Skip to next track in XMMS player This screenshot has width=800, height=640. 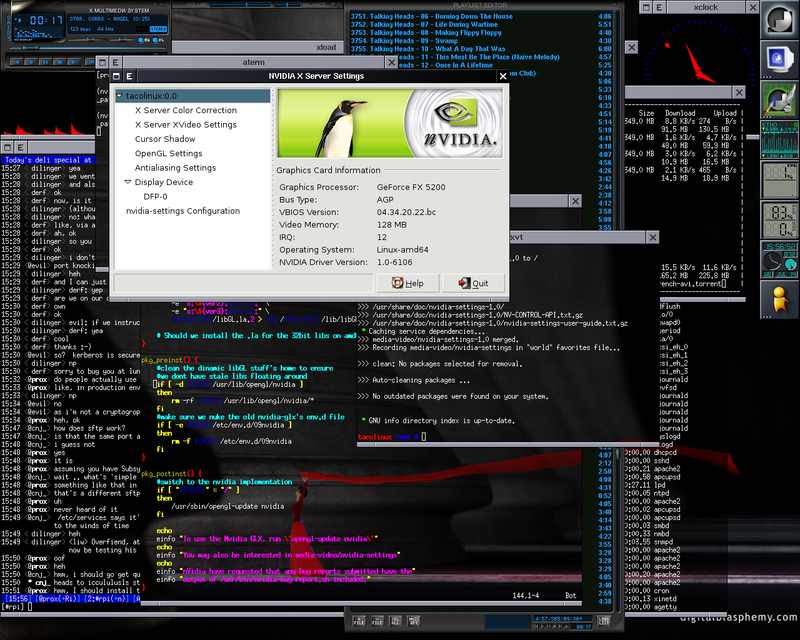click(74, 62)
